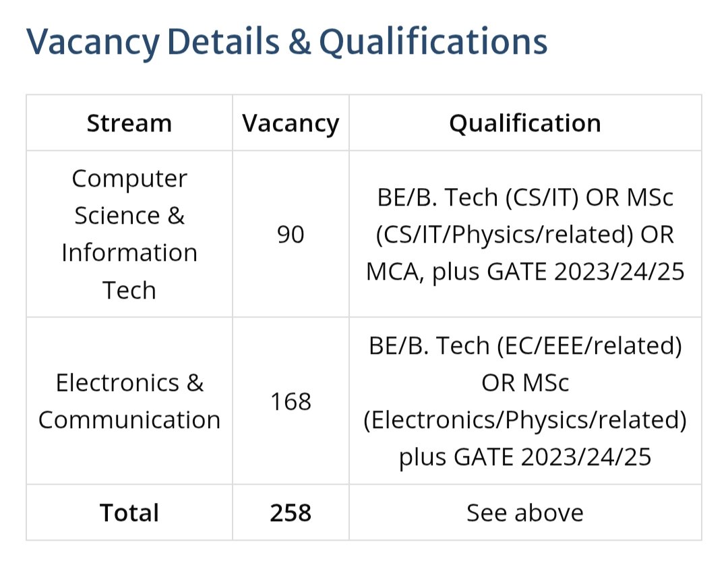The width and height of the screenshot is (728, 565).
Task: Click the (Electronics/Physics/related) text line
Action: click(x=525, y=420)
